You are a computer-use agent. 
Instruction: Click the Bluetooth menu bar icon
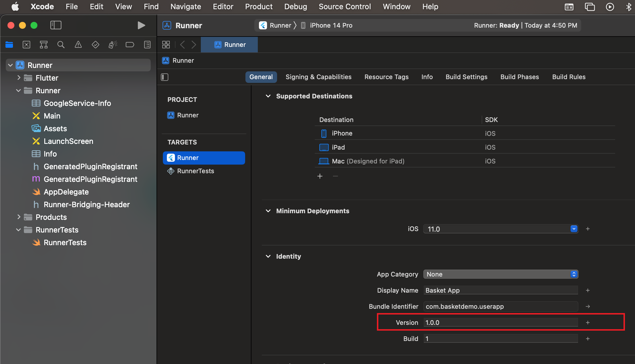pos(629,7)
